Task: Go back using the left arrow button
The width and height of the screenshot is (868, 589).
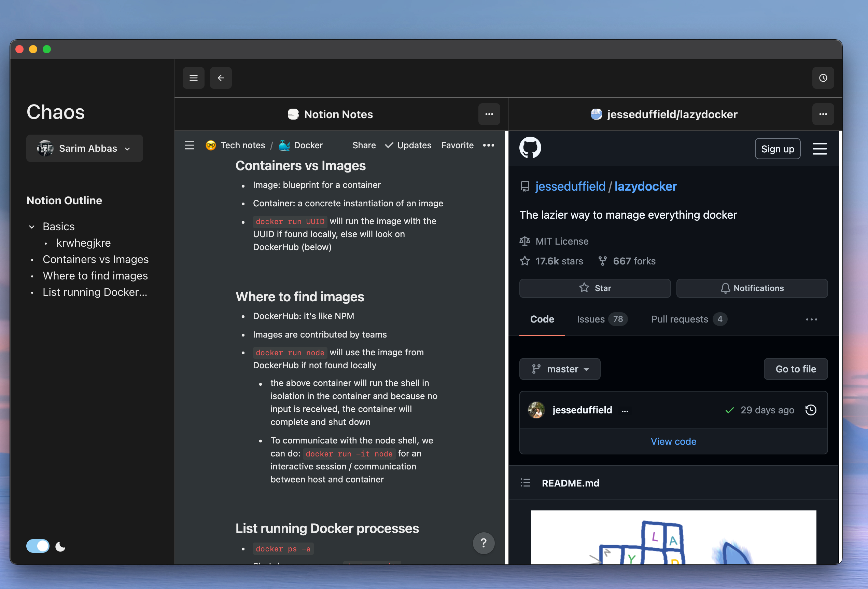Action: tap(221, 78)
